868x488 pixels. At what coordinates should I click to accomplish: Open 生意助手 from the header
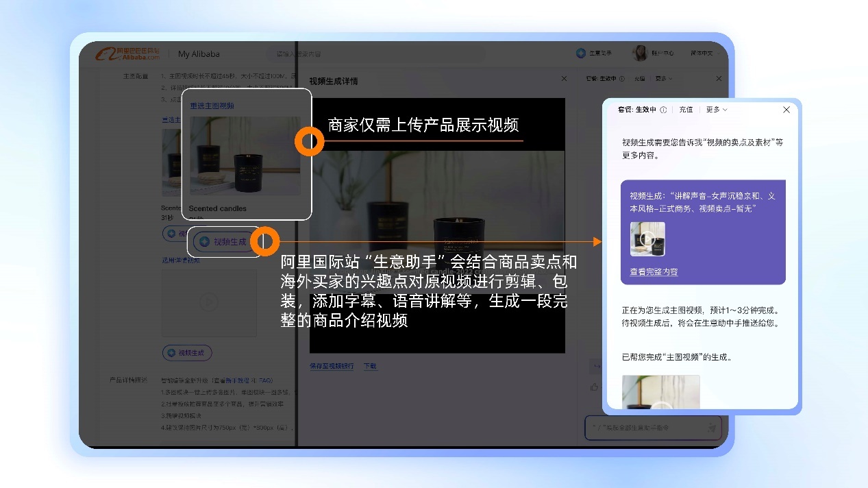[594, 53]
